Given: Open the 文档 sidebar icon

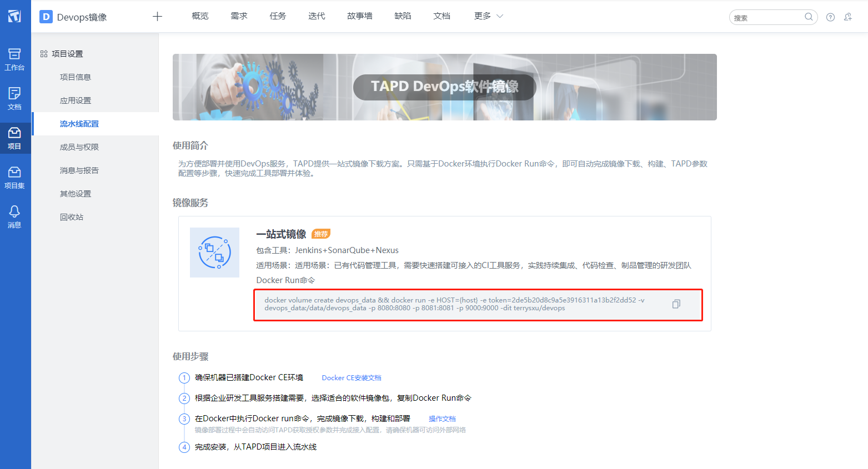Looking at the screenshot, I should coord(14,99).
